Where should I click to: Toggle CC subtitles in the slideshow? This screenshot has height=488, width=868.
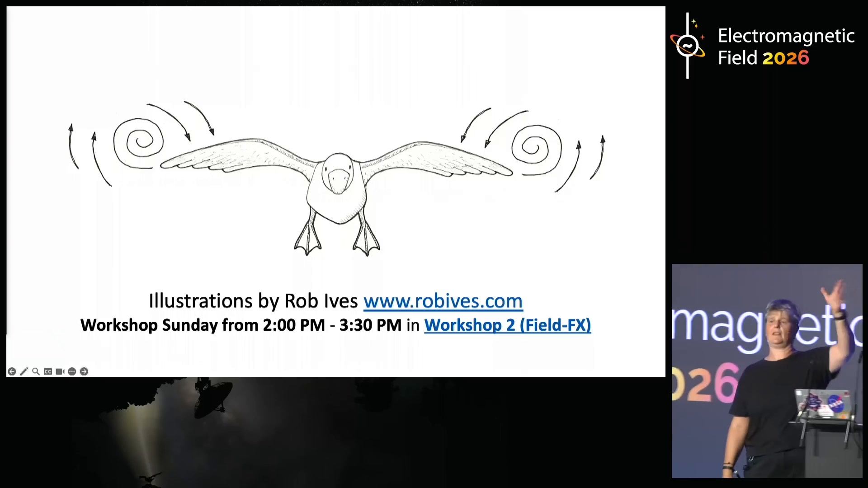48,371
